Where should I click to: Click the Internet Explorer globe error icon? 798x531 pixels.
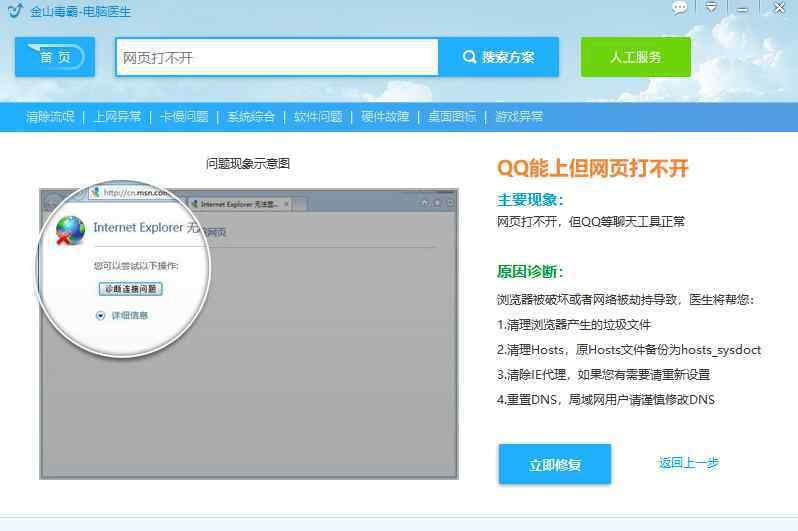(70, 231)
